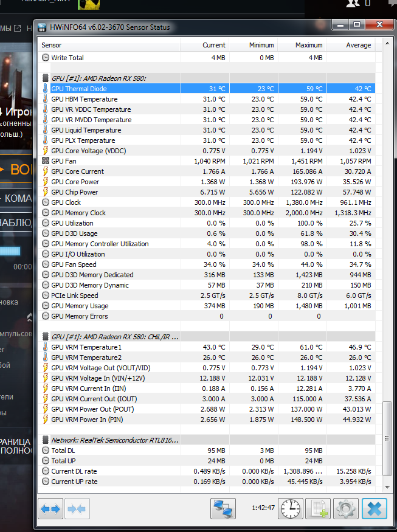This screenshot has height=532, width=397.
Task: Click the Maximum column header
Action: click(302, 45)
